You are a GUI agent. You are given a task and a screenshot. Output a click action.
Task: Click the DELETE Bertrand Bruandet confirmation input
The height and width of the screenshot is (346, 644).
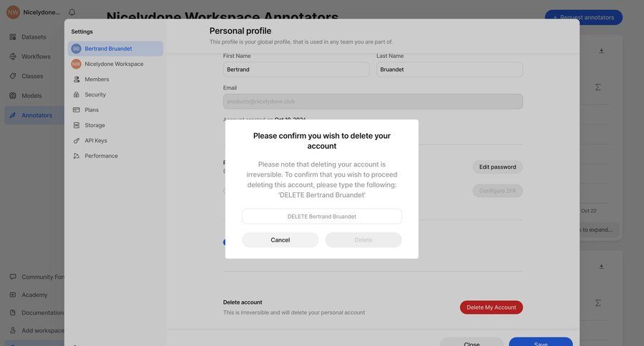click(321, 217)
